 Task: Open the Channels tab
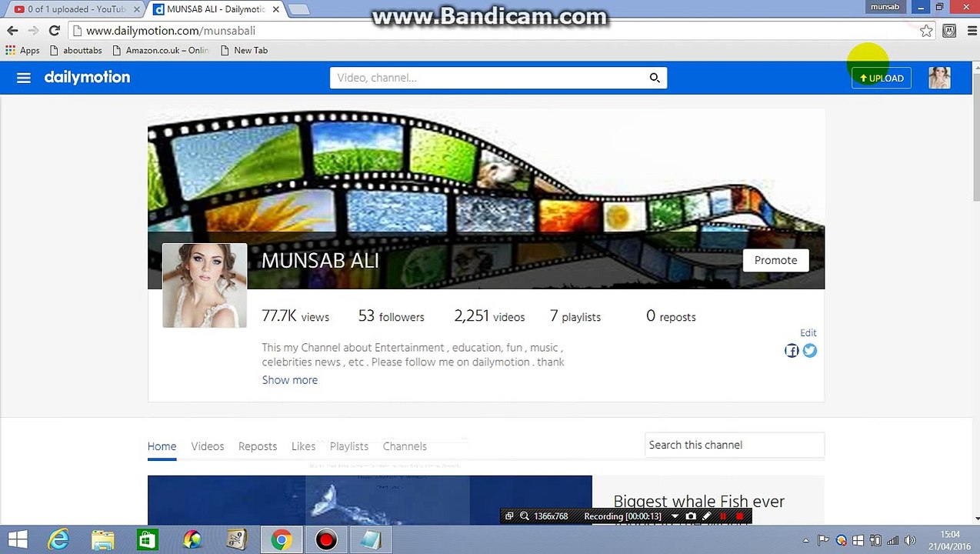click(405, 446)
